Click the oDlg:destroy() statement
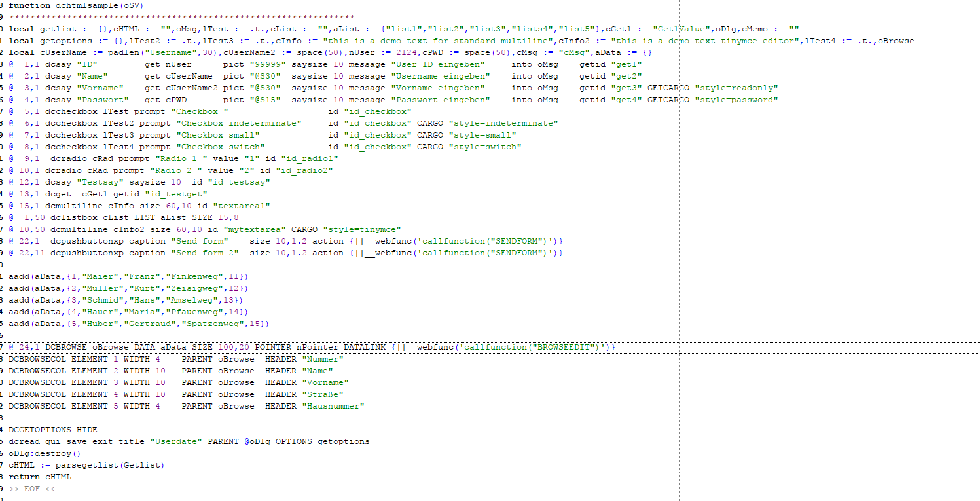The height and width of the screenshot is (501, 980). 45,453
